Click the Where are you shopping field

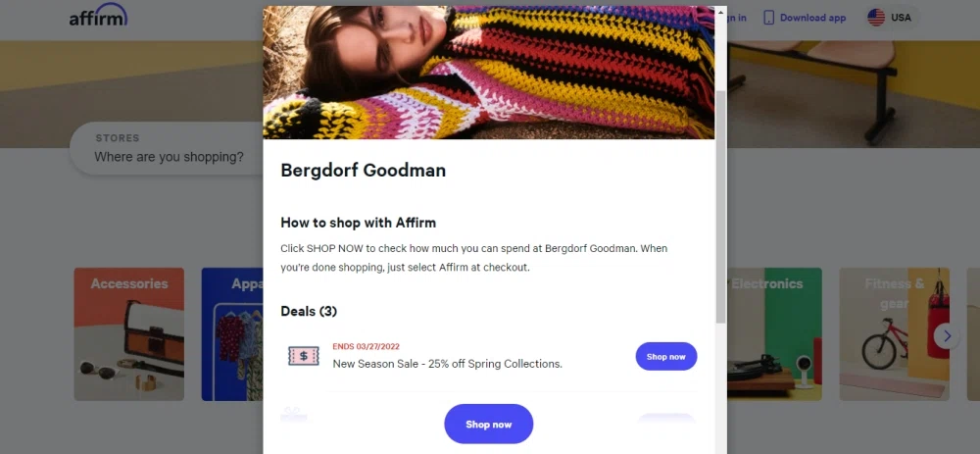(x=169, y=148)
